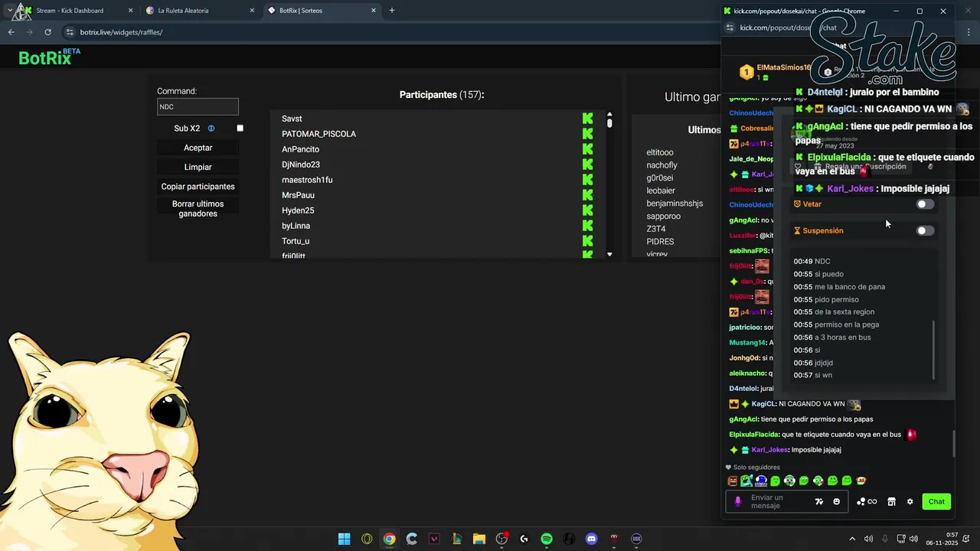Click the microphone icon in chat message box

coord(738,501)
